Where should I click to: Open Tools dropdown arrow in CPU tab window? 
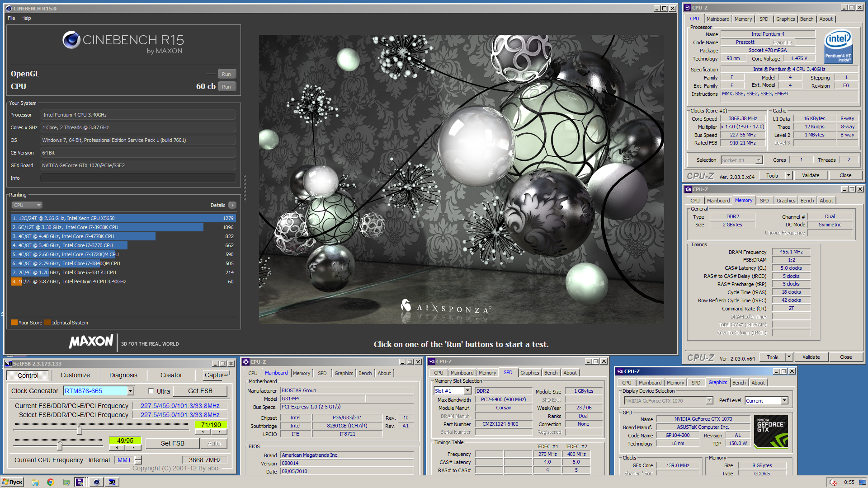[x=788, y=175]
